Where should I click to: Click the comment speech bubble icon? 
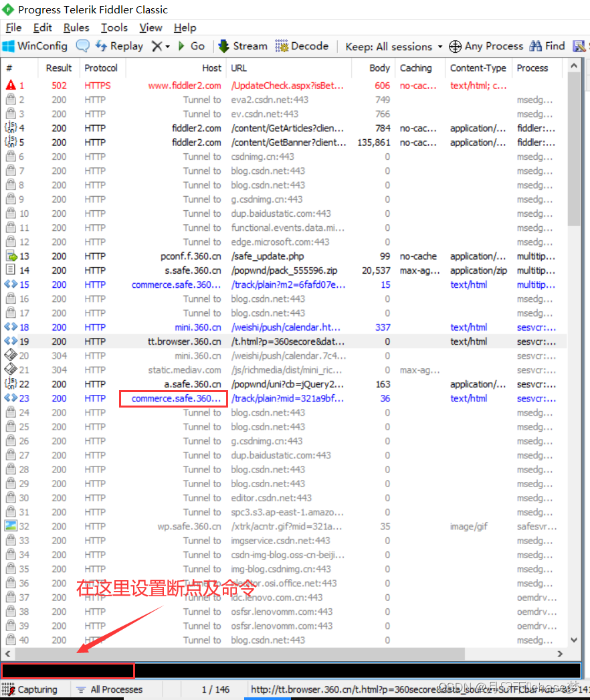(x=82, y=46)
